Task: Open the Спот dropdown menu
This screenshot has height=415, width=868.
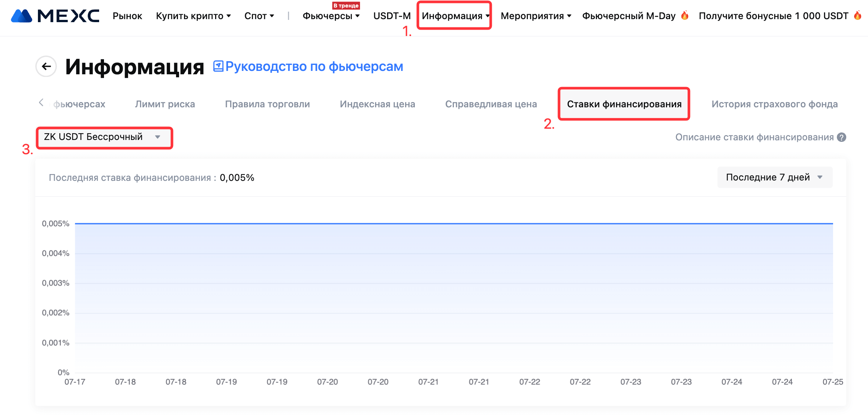Action: tap(259, 16)
